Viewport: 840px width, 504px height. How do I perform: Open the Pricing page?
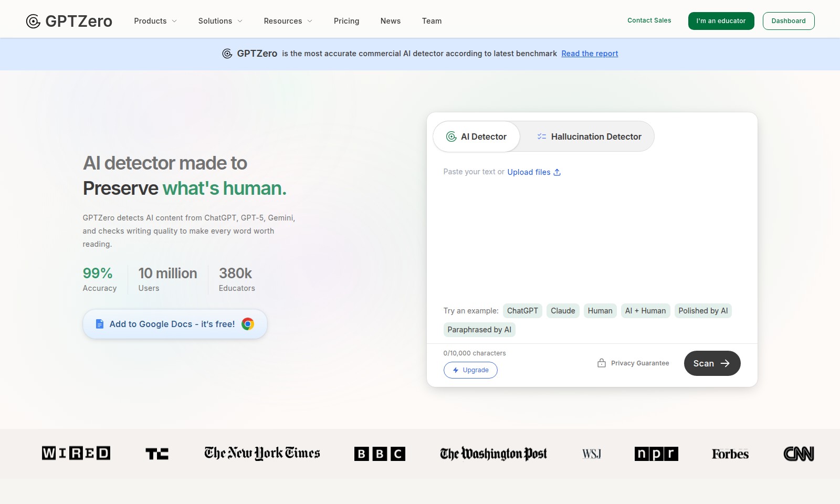click(346, 21)
